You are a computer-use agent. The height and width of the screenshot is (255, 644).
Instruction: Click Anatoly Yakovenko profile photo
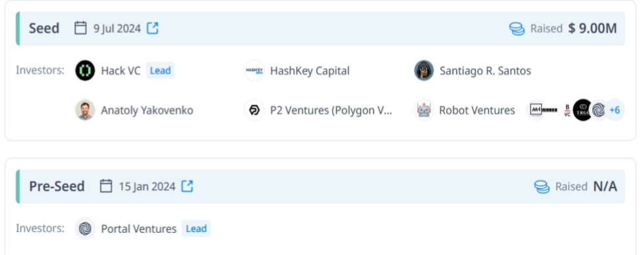click(x=85, y=110)
